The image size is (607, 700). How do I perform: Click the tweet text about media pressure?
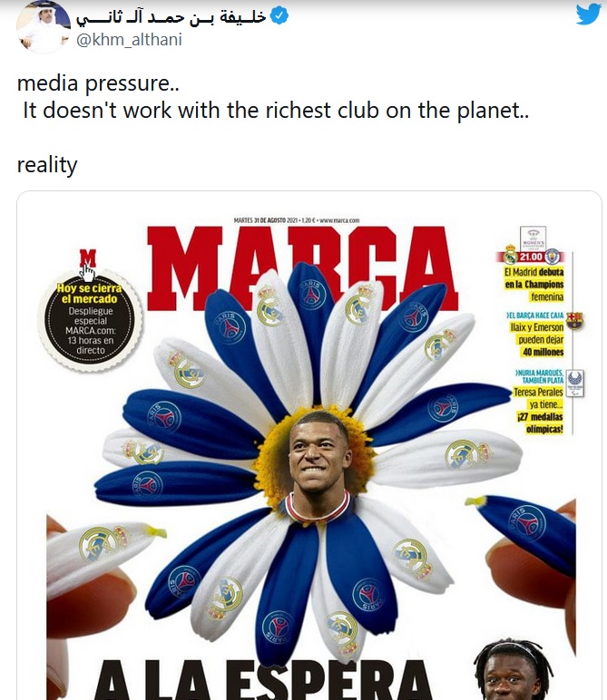pos(273,96)
